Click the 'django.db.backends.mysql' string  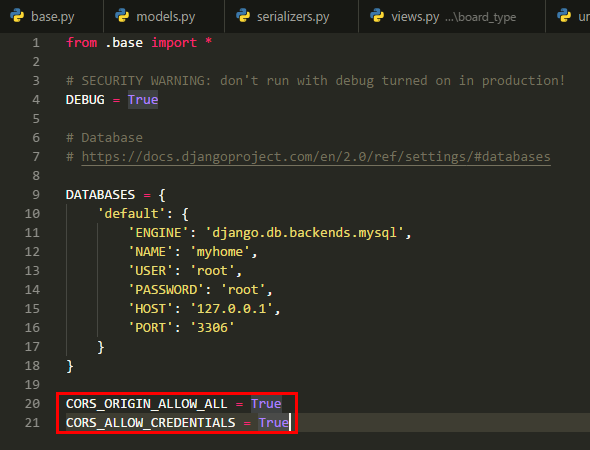coord(304,233)
